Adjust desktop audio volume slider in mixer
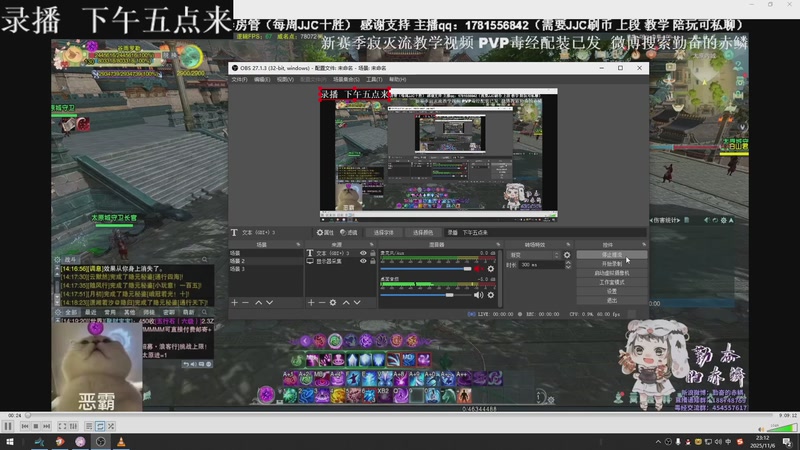 [426, 295]
